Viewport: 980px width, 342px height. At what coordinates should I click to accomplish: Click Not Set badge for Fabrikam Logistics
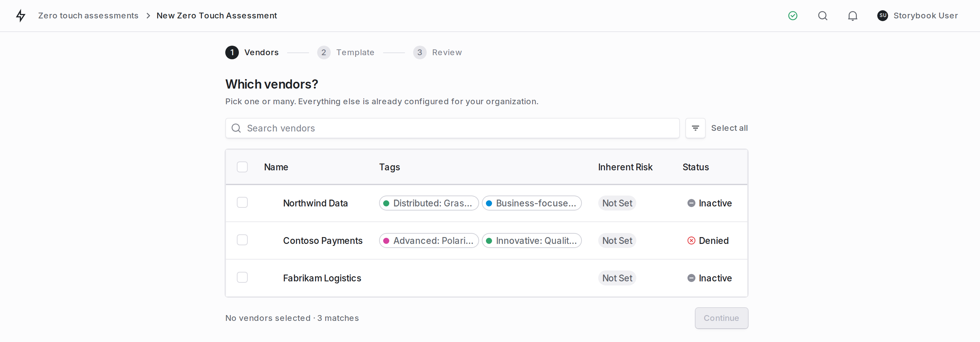coord(617,278)
